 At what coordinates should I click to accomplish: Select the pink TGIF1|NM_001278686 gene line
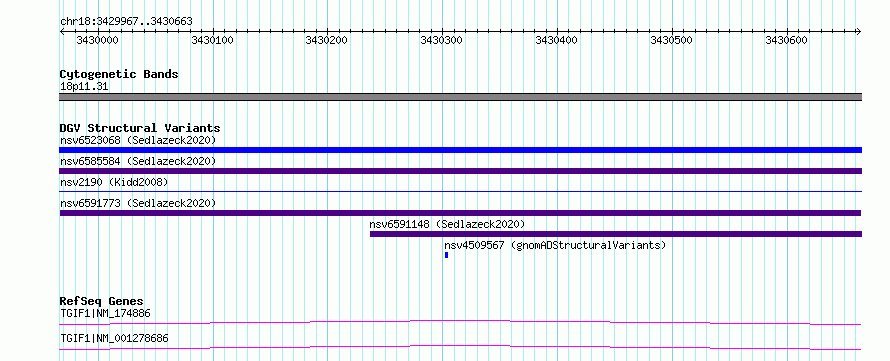click(460, 347)
